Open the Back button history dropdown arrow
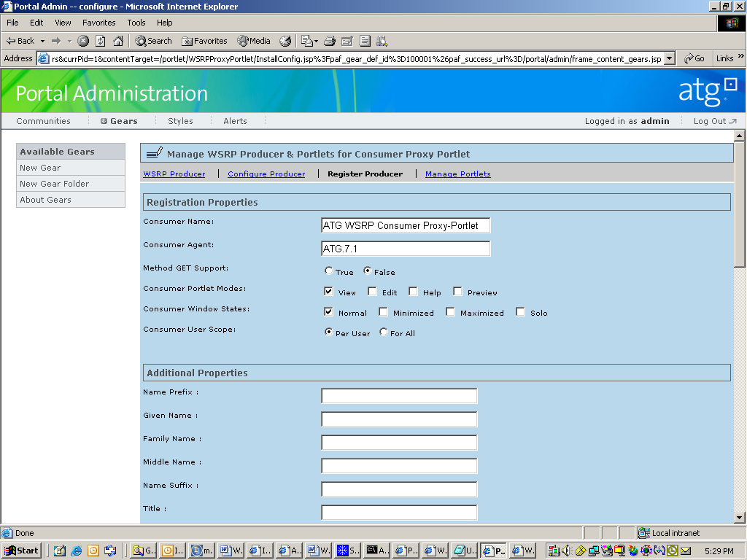 pos(42,41)
